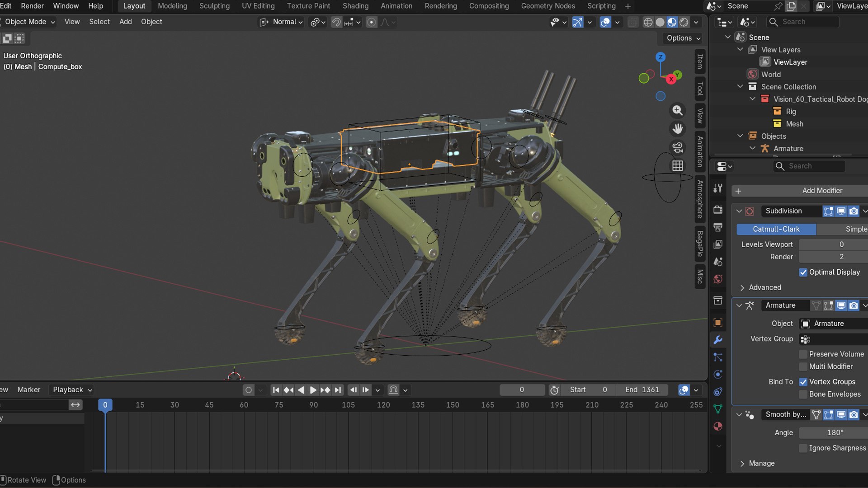Toggle proportional editing in viewport header
The width and height of the screenshot is (868, 488).
coord(371,22)
